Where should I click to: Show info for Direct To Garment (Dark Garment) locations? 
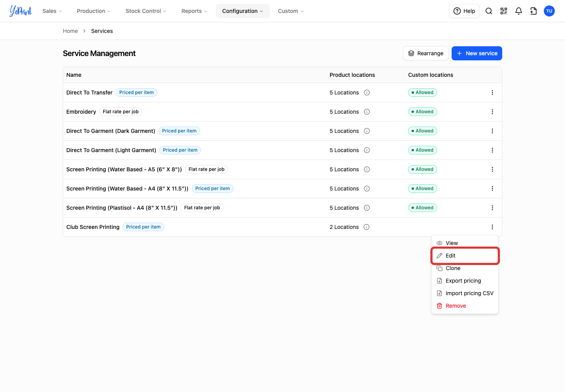coord(367,131)
